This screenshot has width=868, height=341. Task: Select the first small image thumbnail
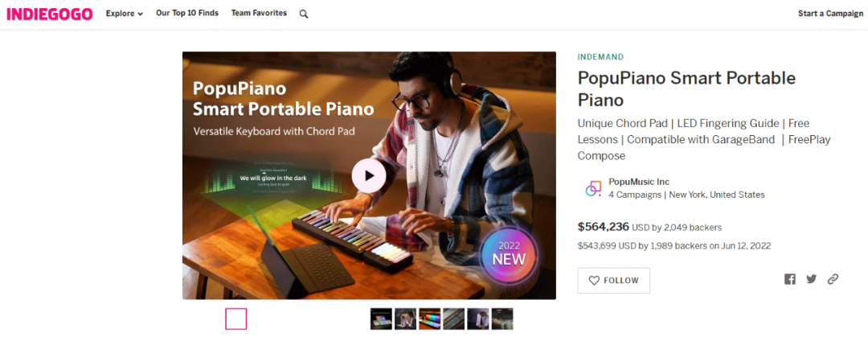coord(382,318)
